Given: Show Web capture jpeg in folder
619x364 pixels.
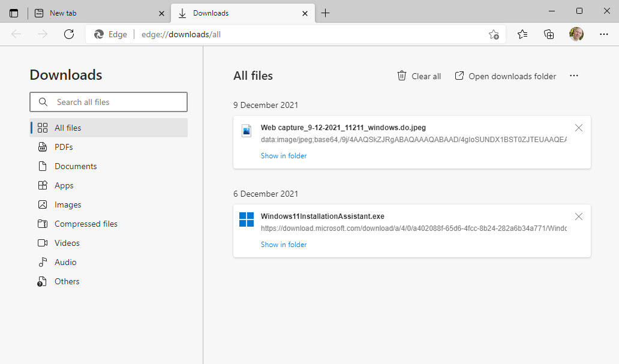Looking at the screenshot, I should pyautogui.click(x=284, y=156).
